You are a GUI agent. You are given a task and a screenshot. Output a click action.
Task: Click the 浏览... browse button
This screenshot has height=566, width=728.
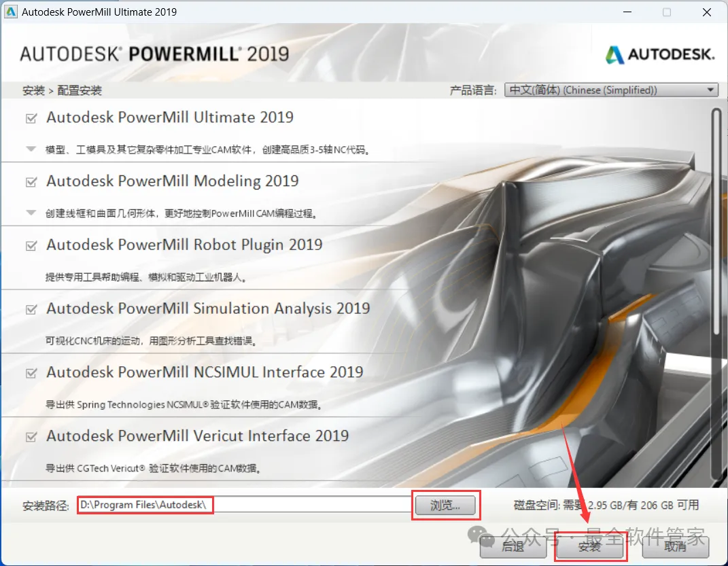pyautogui.click(x=445, y=506)
